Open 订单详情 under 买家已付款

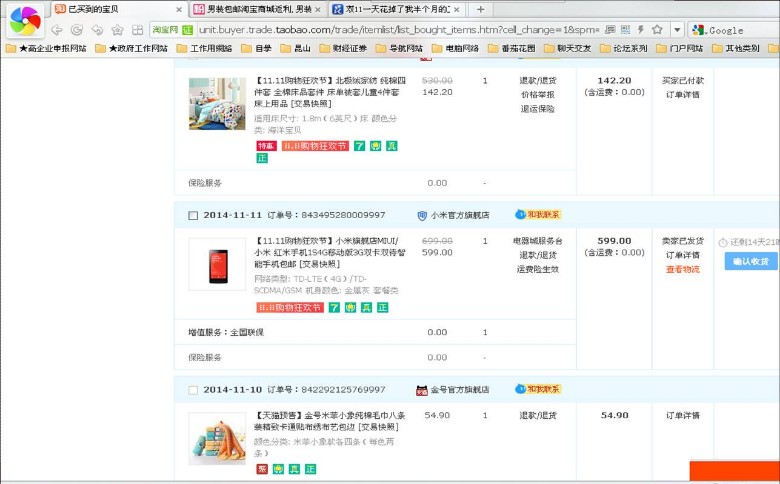[682, 95]
